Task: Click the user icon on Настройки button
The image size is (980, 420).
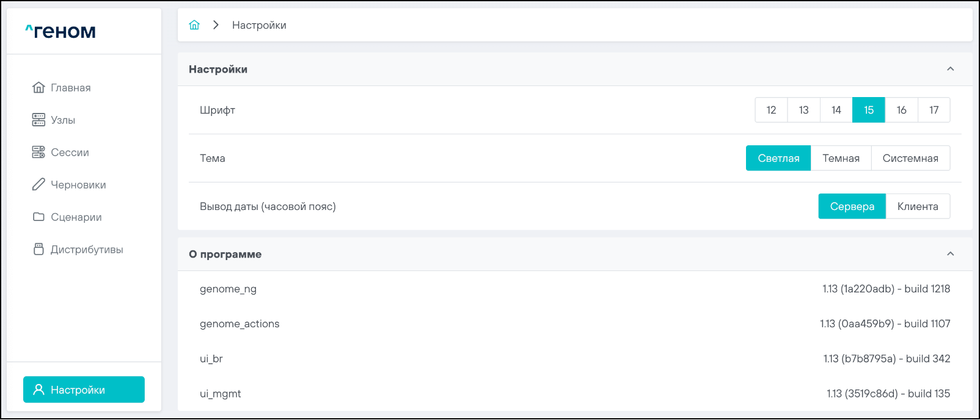Action: (x=38, y=389)
